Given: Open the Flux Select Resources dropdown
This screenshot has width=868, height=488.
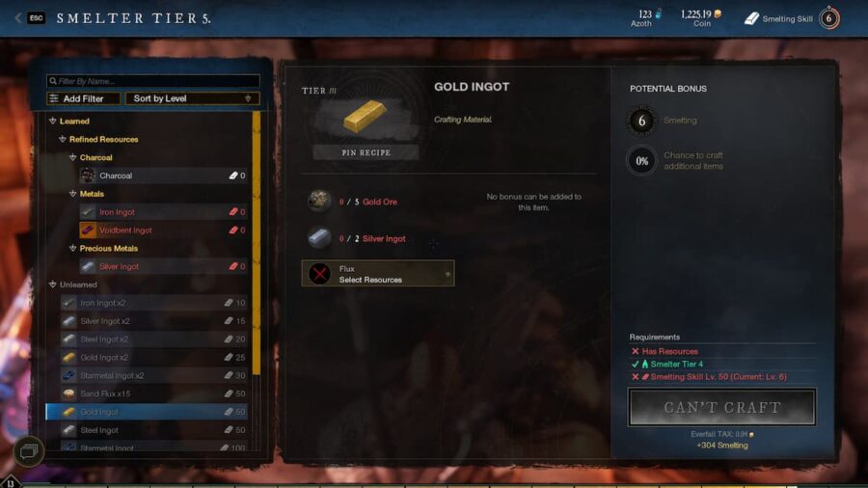Looking at the screenshot, I should [x=377, y=274].
